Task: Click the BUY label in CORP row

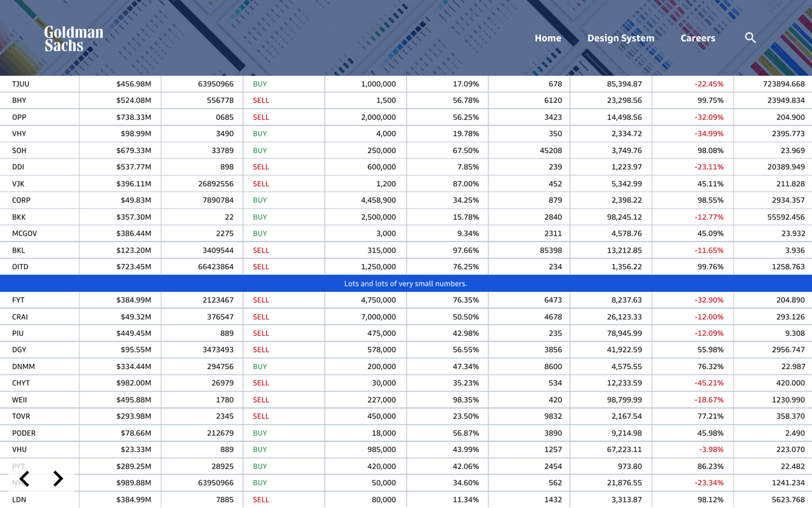Action: click(260, 200)
